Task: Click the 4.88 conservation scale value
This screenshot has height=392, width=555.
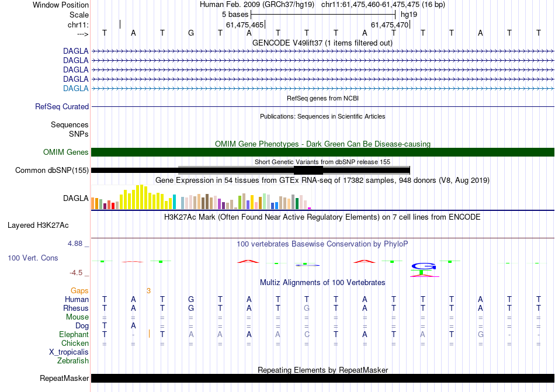Action: [x=75, y=244]
